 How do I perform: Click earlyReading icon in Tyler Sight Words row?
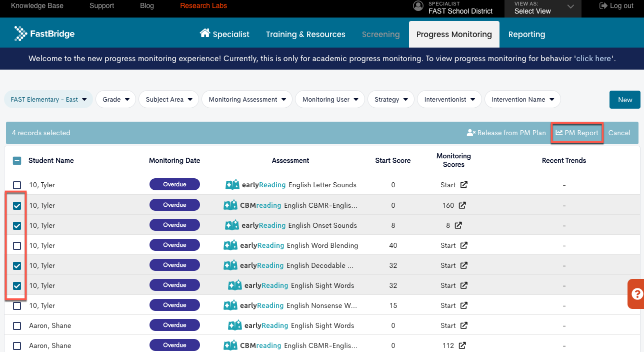pyautogui.click(x=235, y=285)
